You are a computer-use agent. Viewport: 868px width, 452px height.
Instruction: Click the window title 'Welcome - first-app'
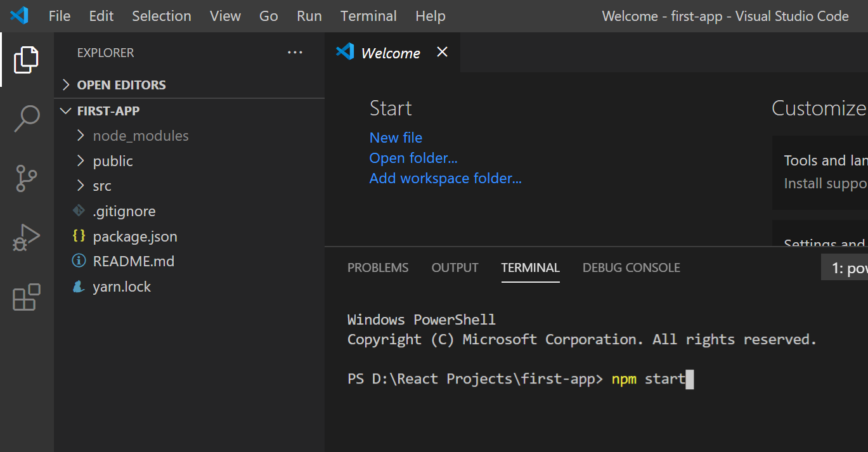click(662, 16)
